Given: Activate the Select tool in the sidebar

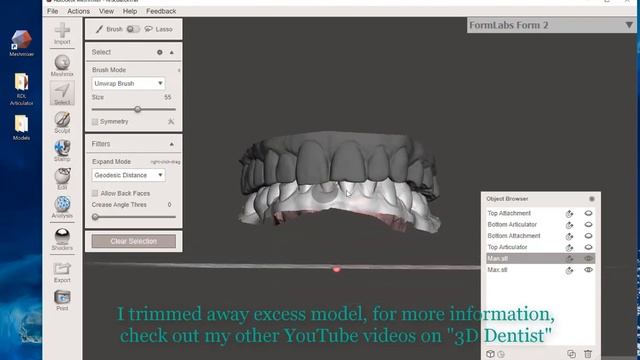Looking at the screenshot, I should (x=62, y=93).
